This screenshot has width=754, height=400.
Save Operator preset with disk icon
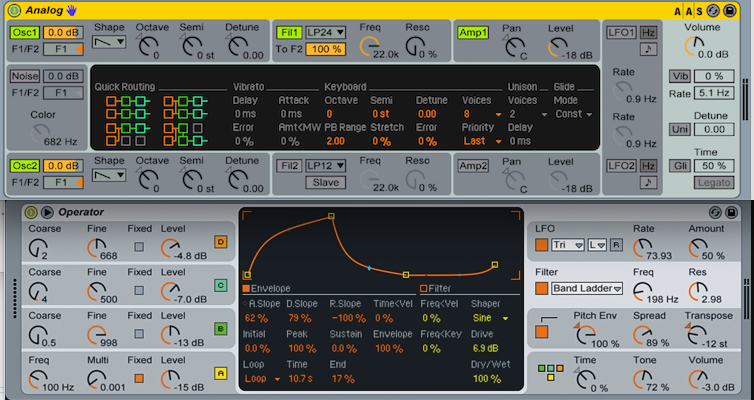[x=731, y=212]
